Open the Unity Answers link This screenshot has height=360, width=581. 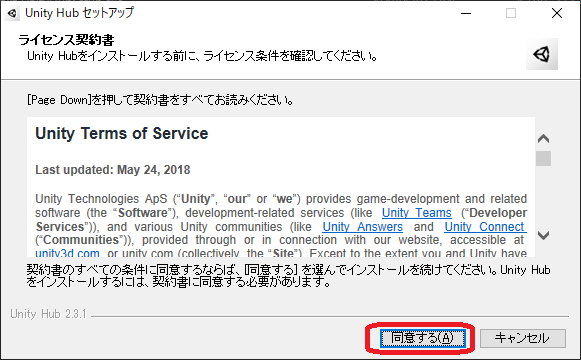(362, 227)
